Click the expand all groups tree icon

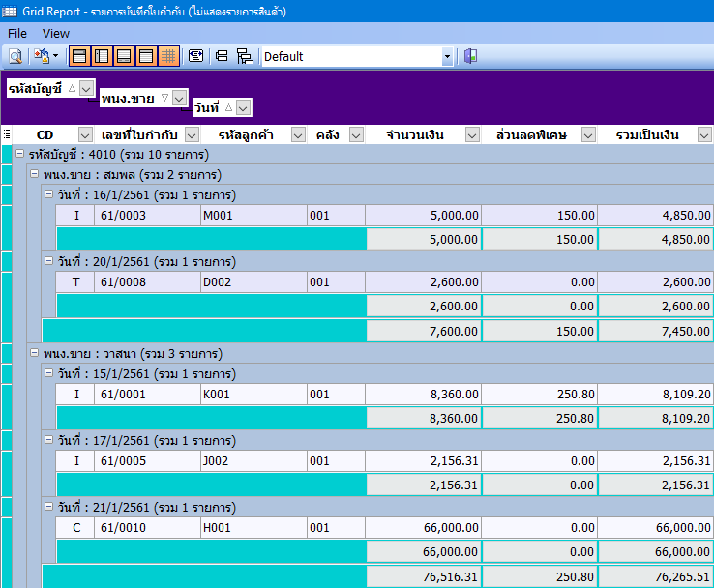(244, 56)
